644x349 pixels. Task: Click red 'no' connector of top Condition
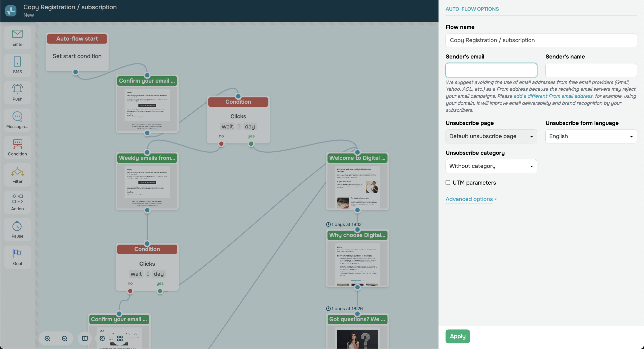[x=221, y=144]
